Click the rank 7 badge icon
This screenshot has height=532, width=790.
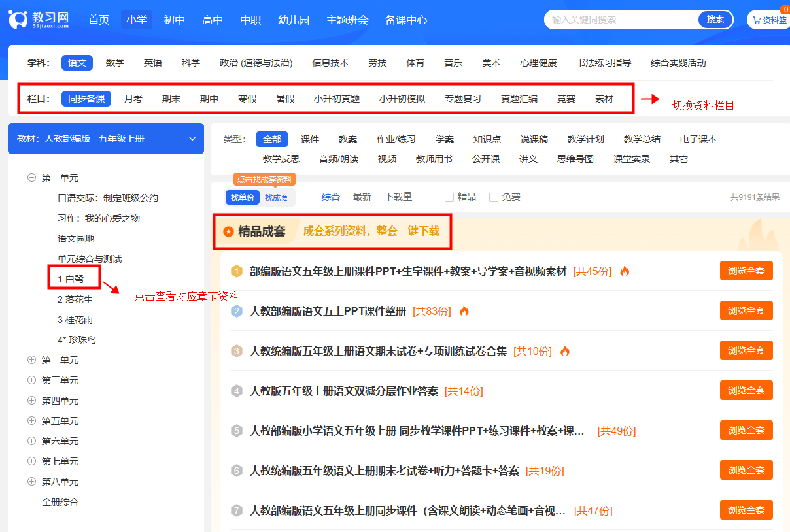pos(237,510)
